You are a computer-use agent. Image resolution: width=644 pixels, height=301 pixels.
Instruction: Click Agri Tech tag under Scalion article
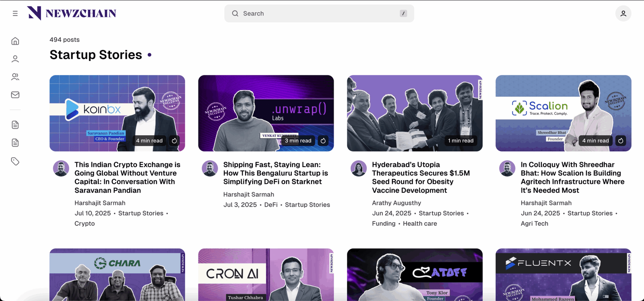535,223
